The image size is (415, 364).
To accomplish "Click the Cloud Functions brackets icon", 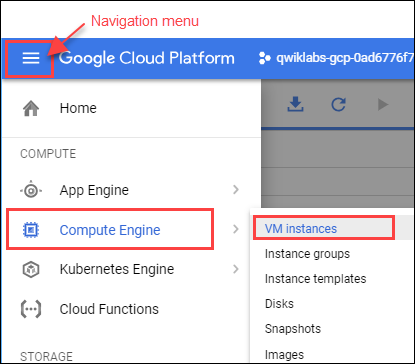I will 31,309.
